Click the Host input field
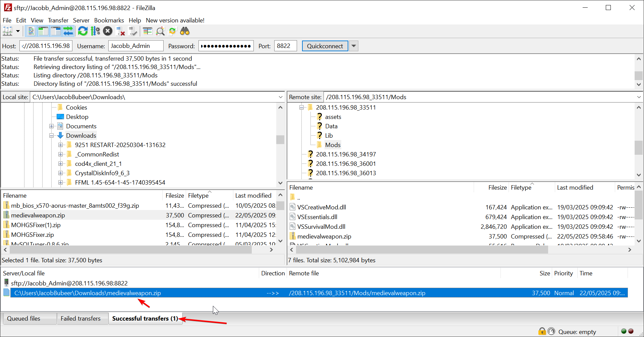Image resolution: width=644 pixels, height=337 pixels. coord(46,46)
